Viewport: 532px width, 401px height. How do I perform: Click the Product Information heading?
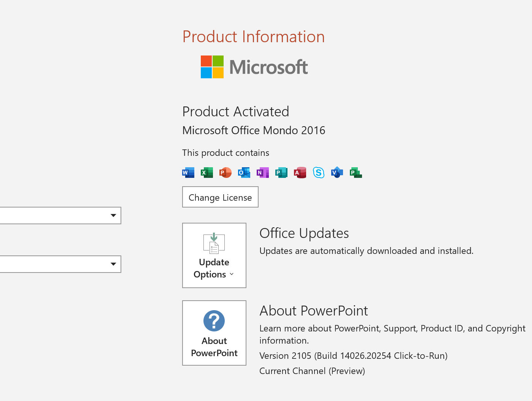pos(254,37)
